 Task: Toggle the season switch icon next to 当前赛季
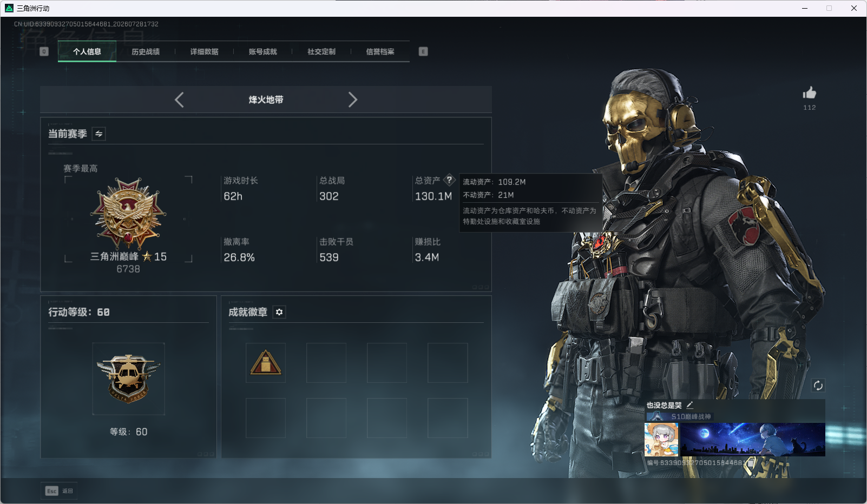99,134
